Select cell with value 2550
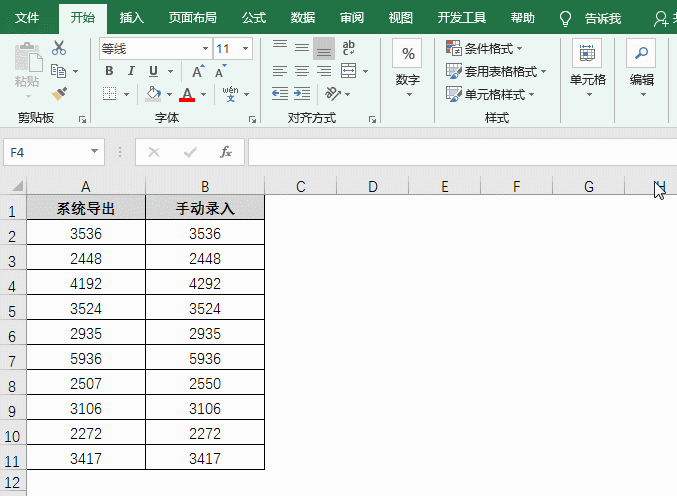The width and height of the screenshot is (677, 496). pyautogui.click(x=205, y=383)
